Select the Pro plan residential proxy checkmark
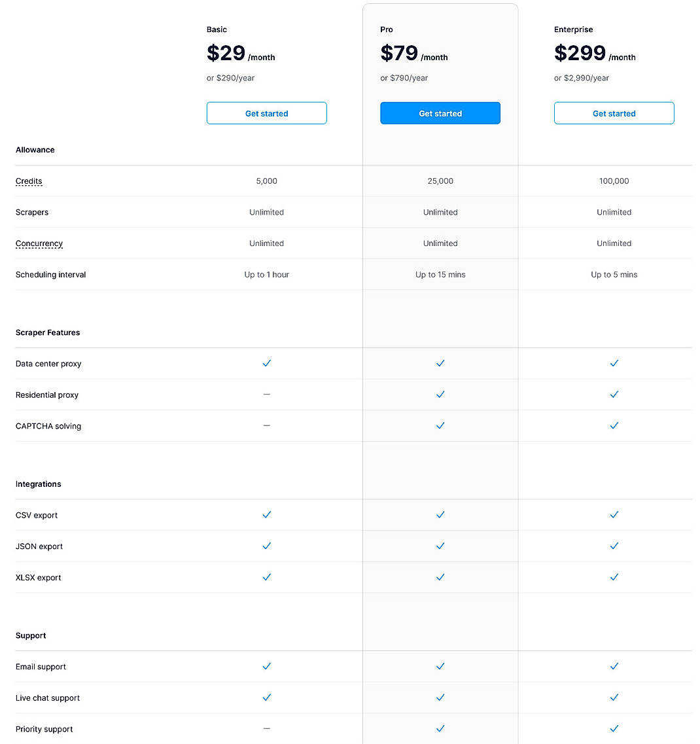Screen dimensions: 700x744 440,395
